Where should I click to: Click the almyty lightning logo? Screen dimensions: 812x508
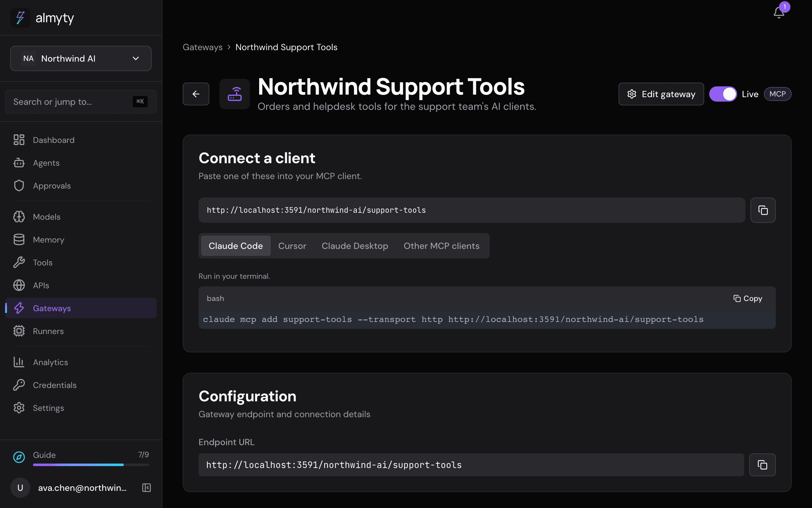20,18
